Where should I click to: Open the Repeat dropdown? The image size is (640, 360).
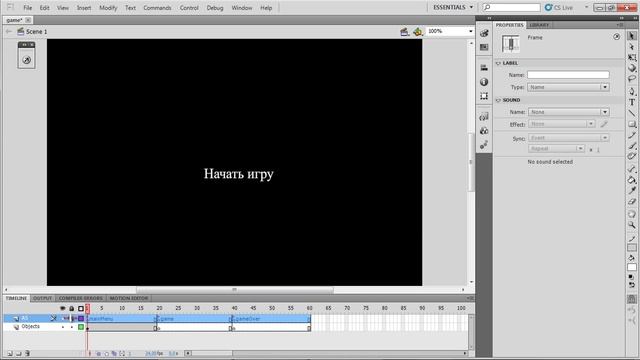click(556, 149)
